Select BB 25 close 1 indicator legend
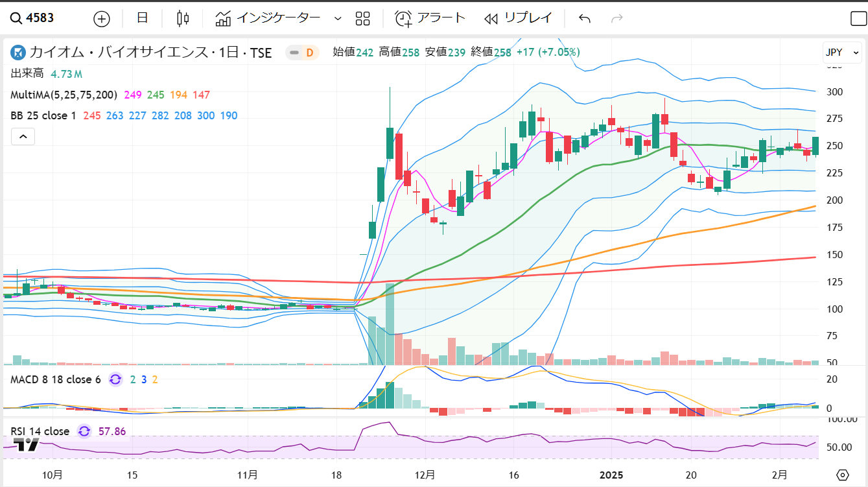 click(43, 115)
